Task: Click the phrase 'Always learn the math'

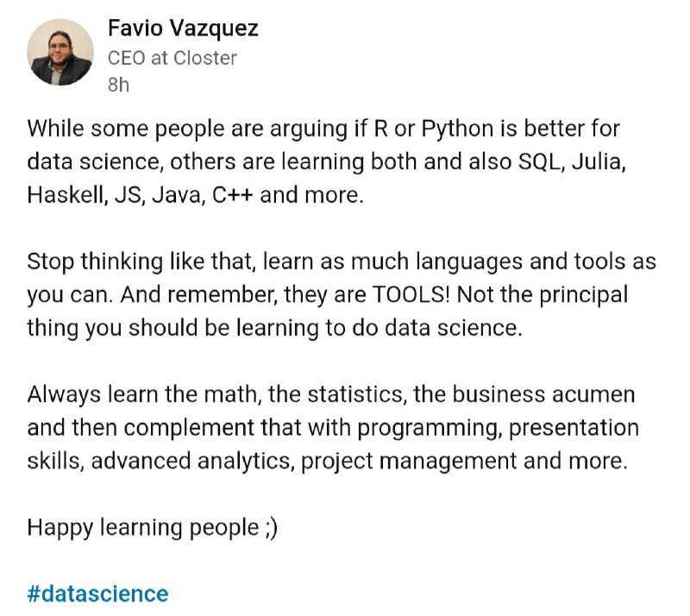Action: (x=141, y=394)
